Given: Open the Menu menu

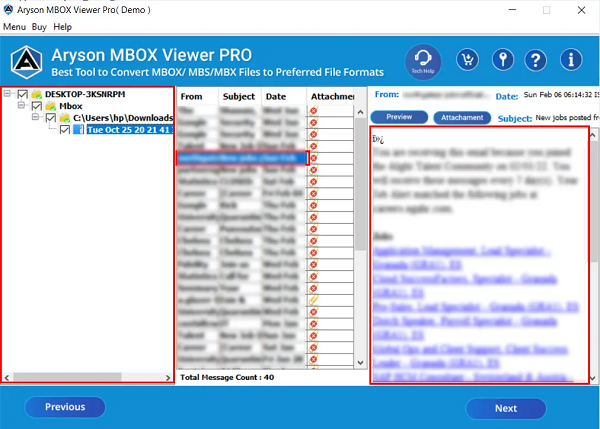Looking at the screenshot, I should 15,27.
